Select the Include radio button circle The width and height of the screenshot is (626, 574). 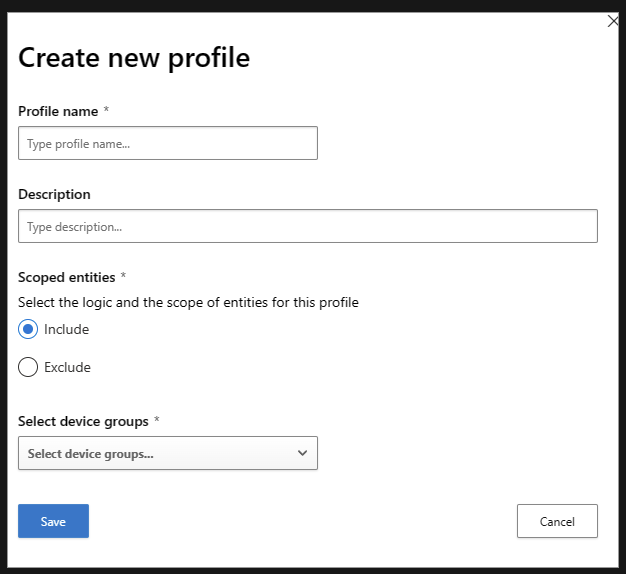point(28,329)
